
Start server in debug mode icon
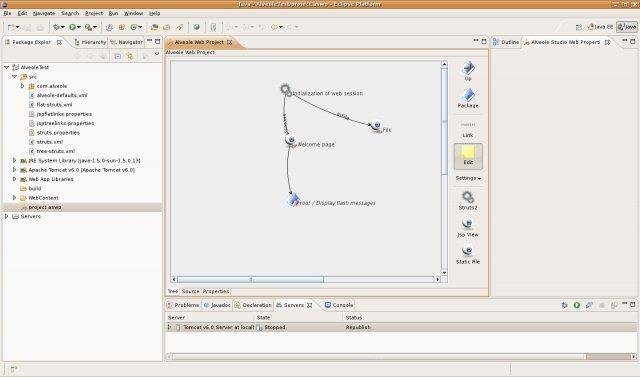pos(564,305)
